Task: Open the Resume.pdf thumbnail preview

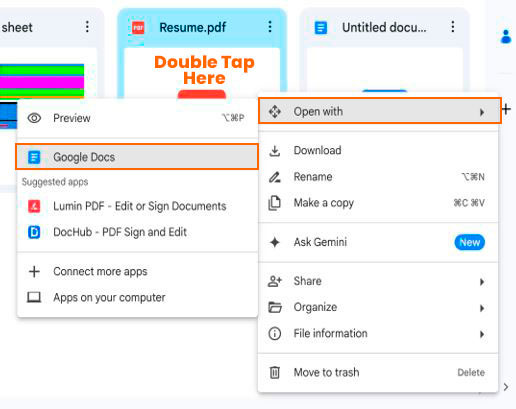Action: (x=202, y=73)
